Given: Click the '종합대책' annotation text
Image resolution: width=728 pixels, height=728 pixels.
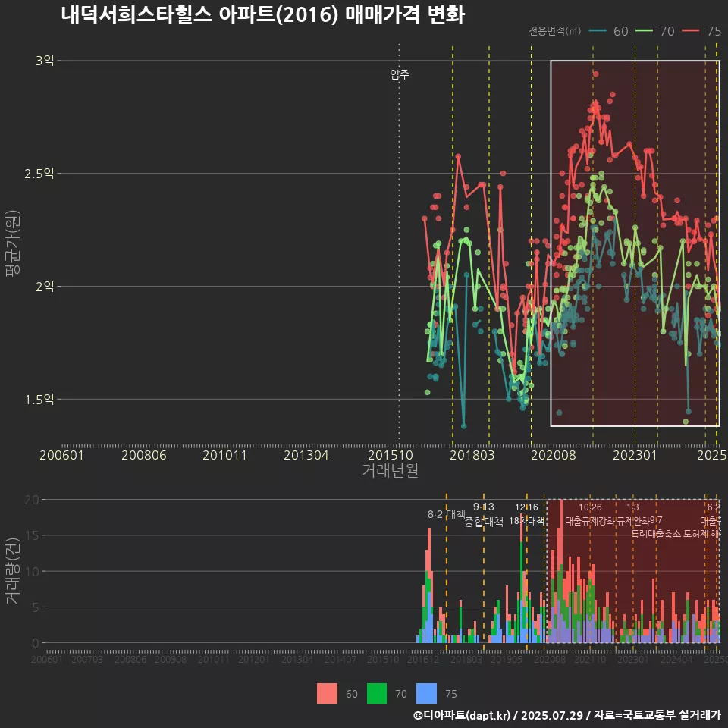Looking at the screenshot, I should pyautogui.click(x=484, y=522).
